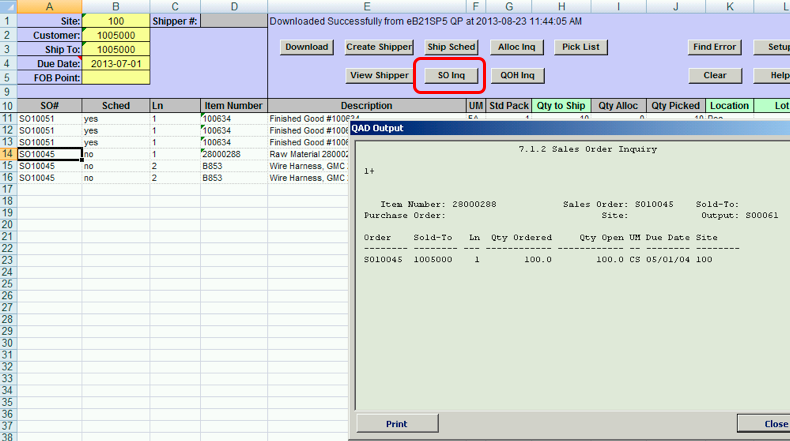Image resolution: width=790 pixels, height=441 pixels.
Task: Click the Location heading cell
Action: click(x=729, y=106)
